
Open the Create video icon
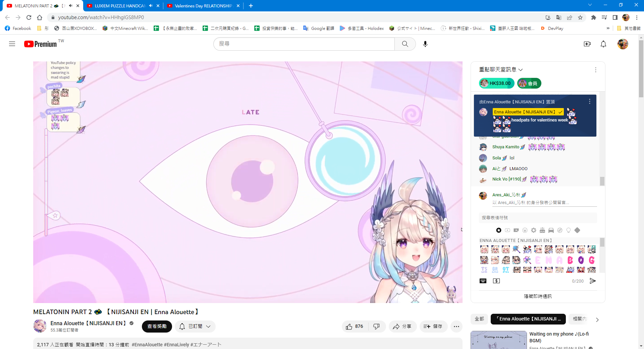tap(587, 44)
